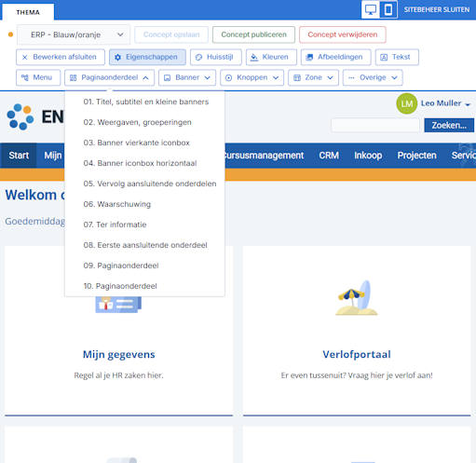This screenshot has height=463, width=476.
Task: Click the LM user avatar
Action: pyautogui.click(x=407, y=103)
